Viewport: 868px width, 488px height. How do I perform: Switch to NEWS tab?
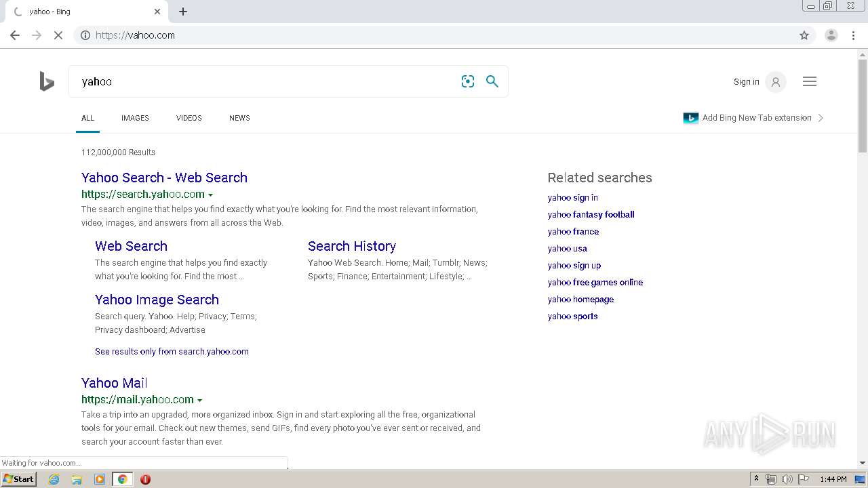(239, 118)
